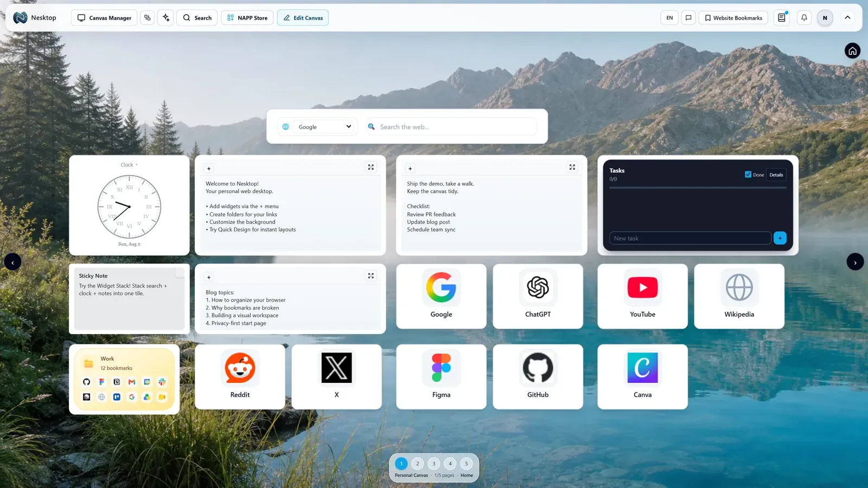868x488 pixels.
Task: Click Slack icon in Work folder
Action: pos(162,382)
